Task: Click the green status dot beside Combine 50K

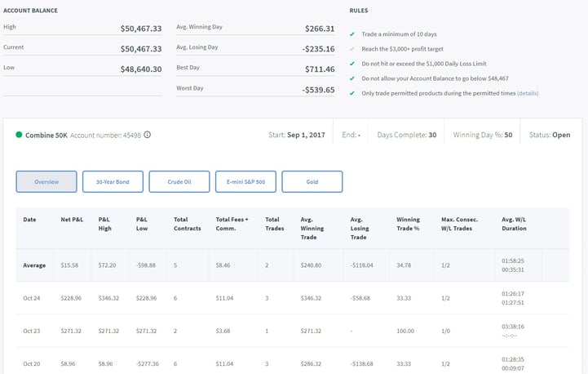Action: pyautogui.click(x=19, y=135)
